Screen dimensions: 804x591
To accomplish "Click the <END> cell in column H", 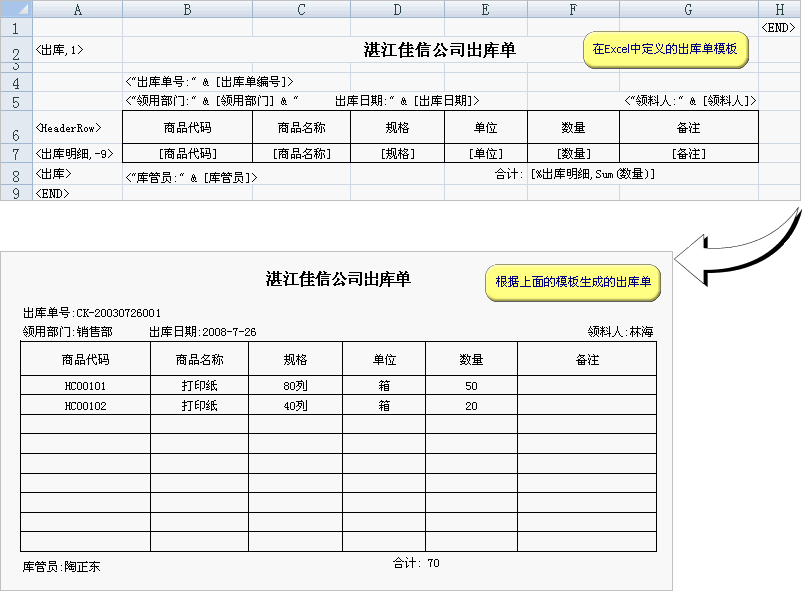I will pos(778,28).
